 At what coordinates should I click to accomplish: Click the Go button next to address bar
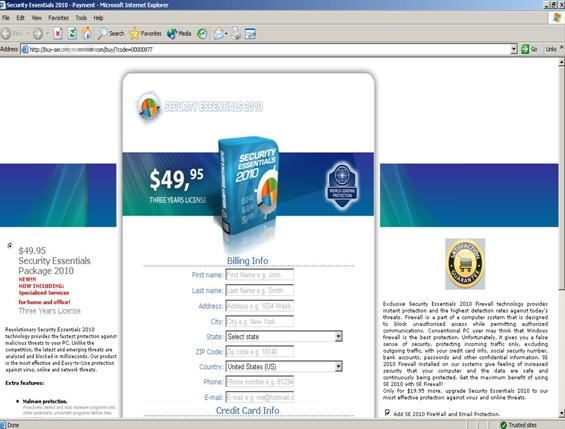click(529, 49)
